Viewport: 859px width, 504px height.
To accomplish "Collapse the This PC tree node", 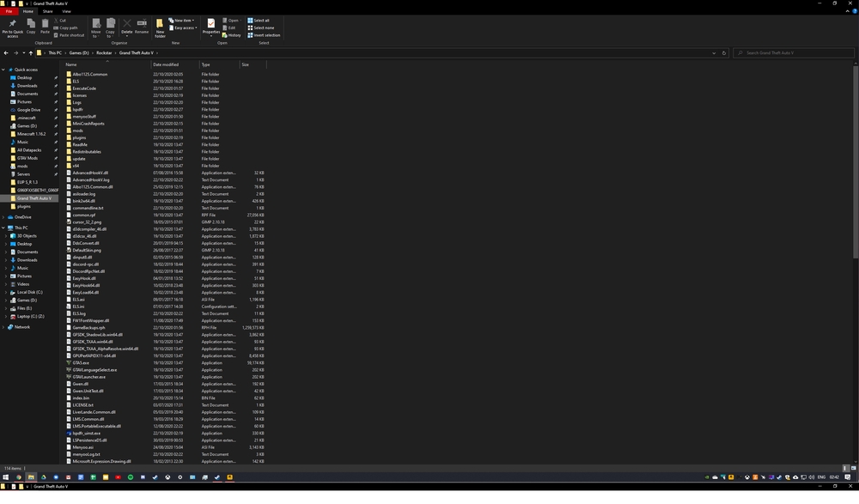I will click(3, 228).
